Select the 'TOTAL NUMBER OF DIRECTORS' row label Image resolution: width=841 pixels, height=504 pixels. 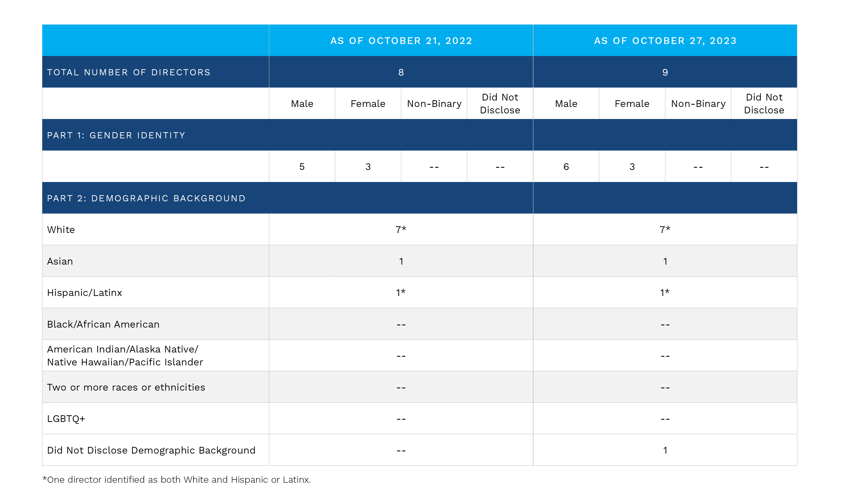[x=128, y=72]
